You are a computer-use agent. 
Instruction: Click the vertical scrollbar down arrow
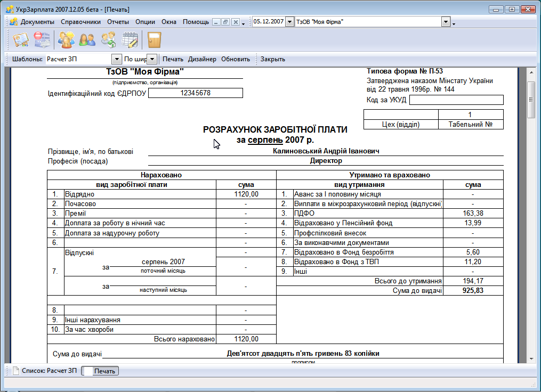coord(531,359)
